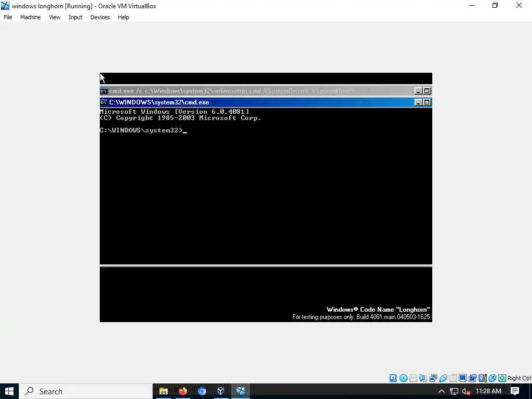Click the Copyright 1985-2003 Microsoft Corp. line
Image resolution: width=532 pixels, height=399 pixels.
point(180,118)
